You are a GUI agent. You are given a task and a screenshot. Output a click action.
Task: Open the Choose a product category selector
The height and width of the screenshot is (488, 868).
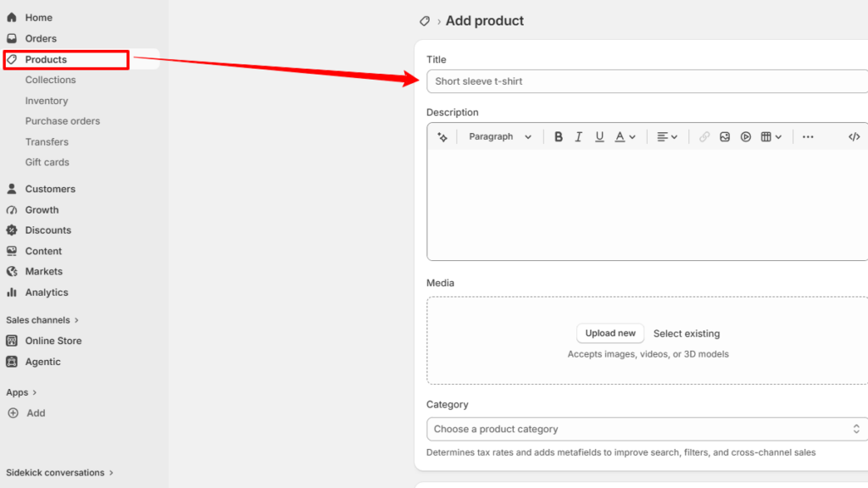647,429
